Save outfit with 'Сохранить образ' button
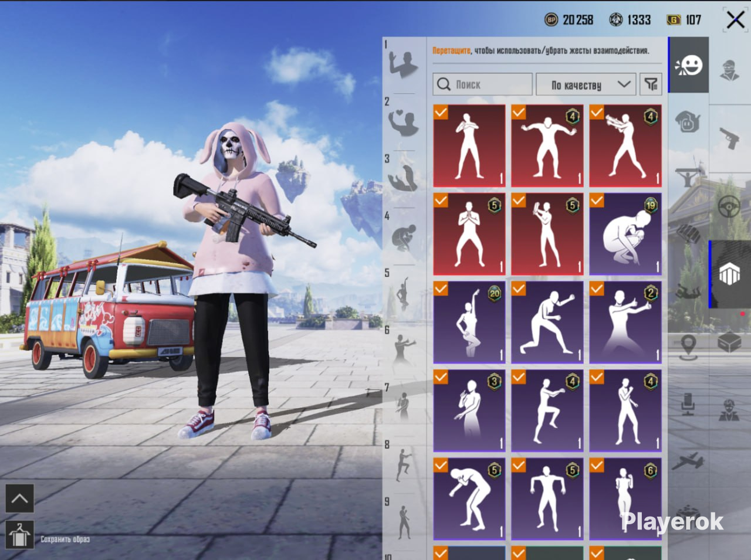This screenshot has width=751, height=560. tap(19, 535)
